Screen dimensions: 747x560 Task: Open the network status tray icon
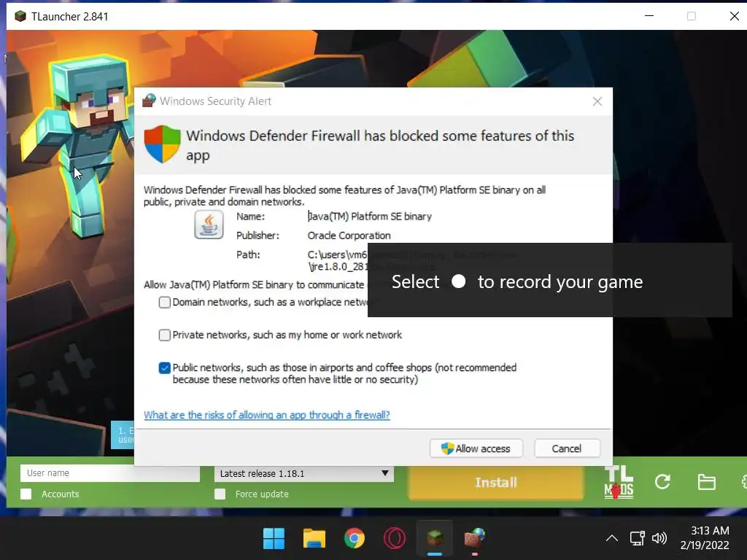[x=637, y=539]
